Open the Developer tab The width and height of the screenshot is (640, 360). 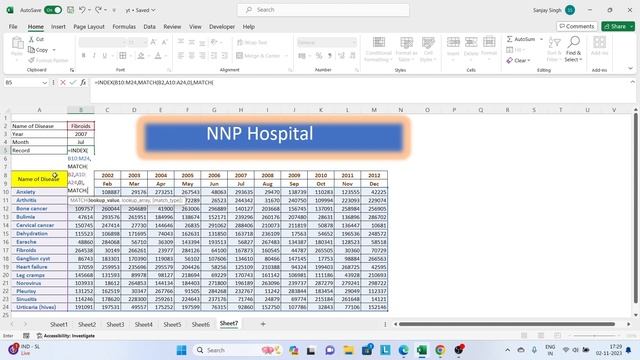(222, 27)
